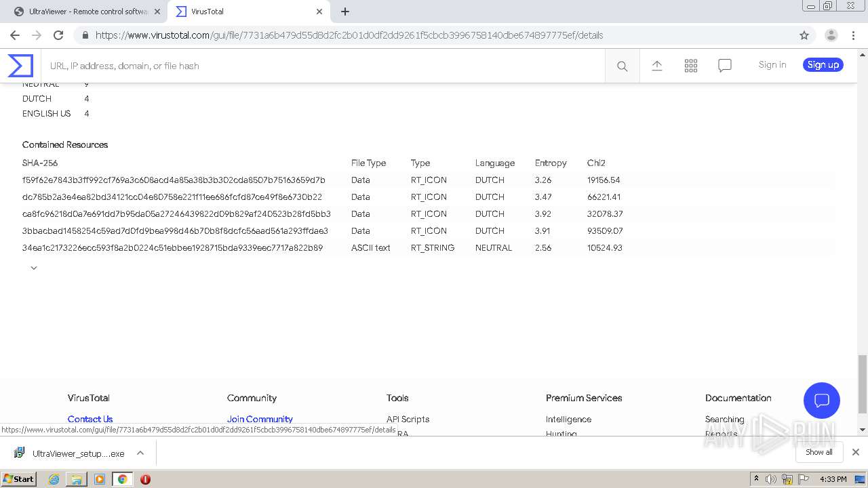Viewport: 868px width, 488px height.
Task: Open the Intelligence footer link
Action: [x=568, y=419]
